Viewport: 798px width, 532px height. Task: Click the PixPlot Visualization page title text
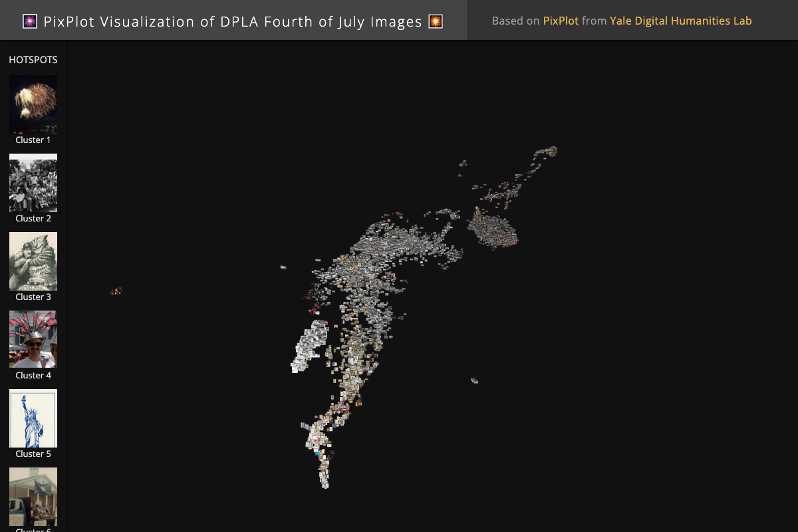tap(233, 21)
